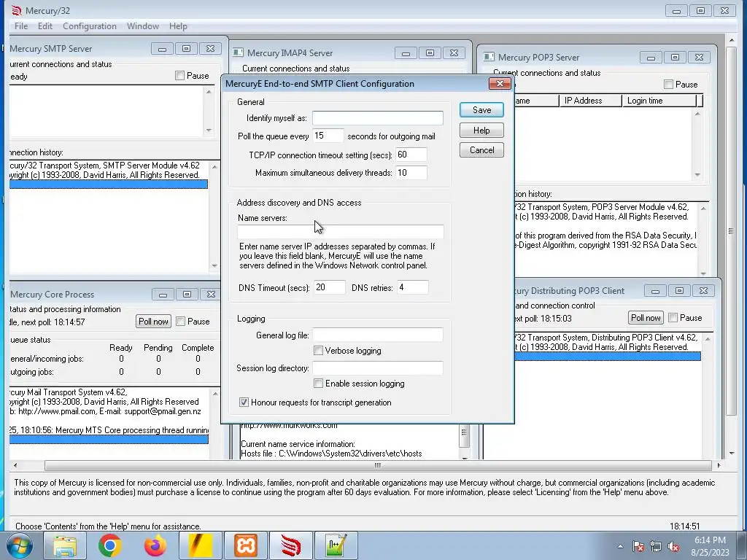The height and width of the screenshot is (560, 747).
Task: Click the IP Address column header
Action: [x=590, y=101]
